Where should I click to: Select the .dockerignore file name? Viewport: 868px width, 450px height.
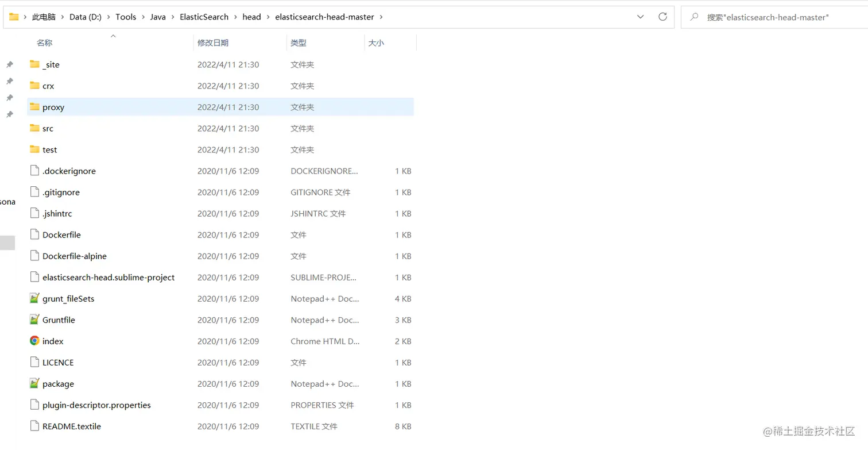[69, 171]
